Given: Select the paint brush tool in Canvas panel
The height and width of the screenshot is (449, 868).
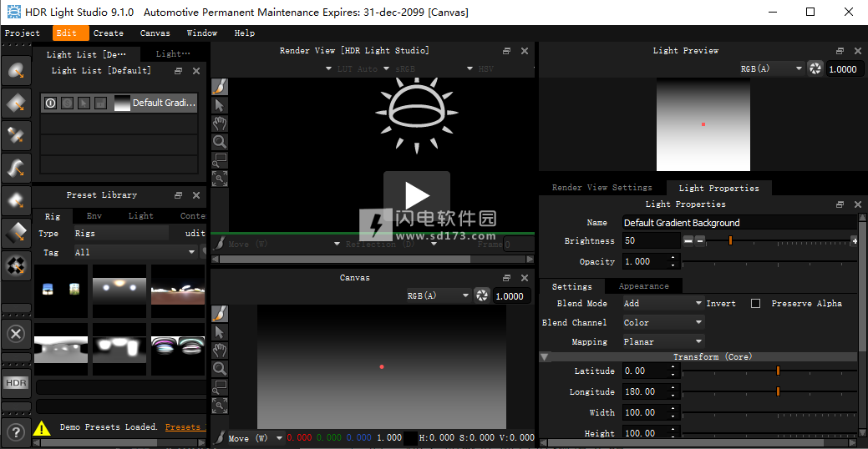Looking at the screenshot, I should (x=220, y=314).
